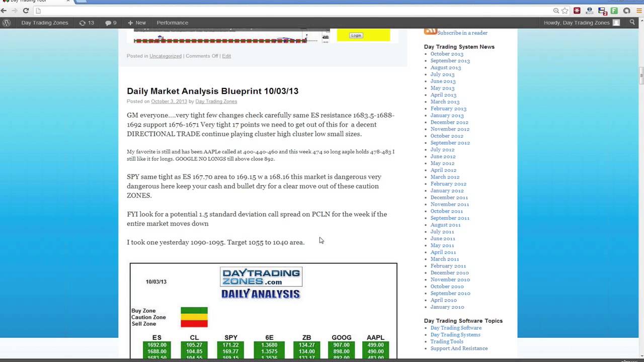Click the gray circular extension icon
This screenshot has width=644, height=362.
click(627, 11)
